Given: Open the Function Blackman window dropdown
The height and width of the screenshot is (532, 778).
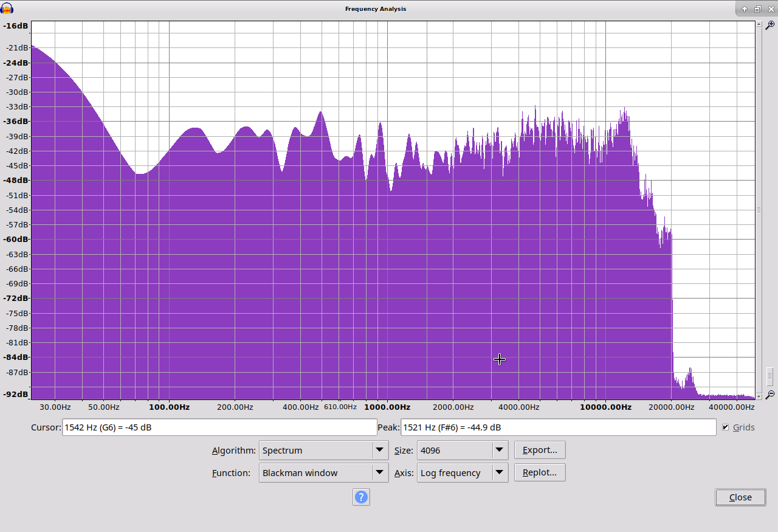Looking at the screenshot, I should tap(323, 473).
